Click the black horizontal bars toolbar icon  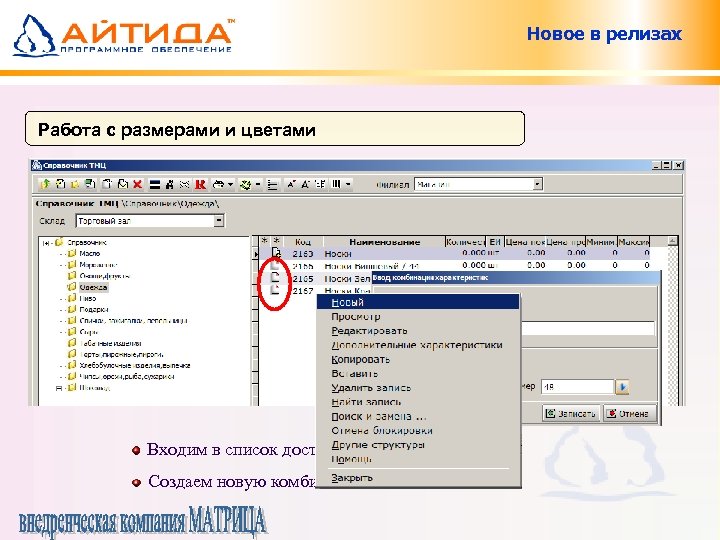click(x=155, y=185)
